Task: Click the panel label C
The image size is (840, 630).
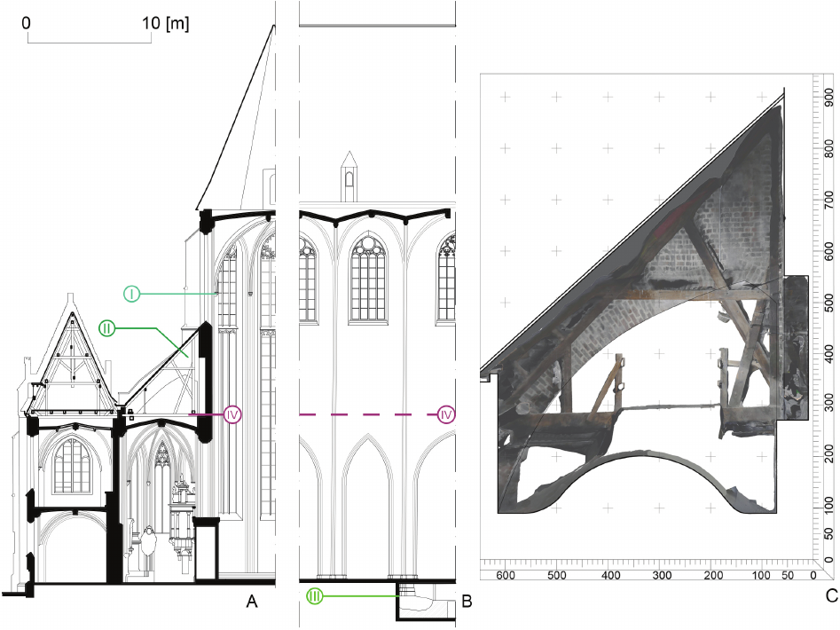Action: click(x=830, y=594)
